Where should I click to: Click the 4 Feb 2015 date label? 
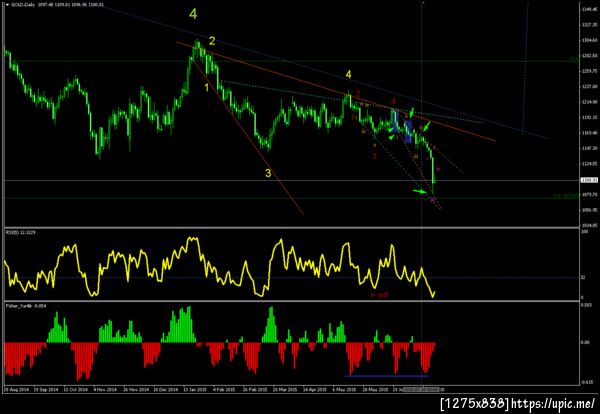[x=224, y=390]
